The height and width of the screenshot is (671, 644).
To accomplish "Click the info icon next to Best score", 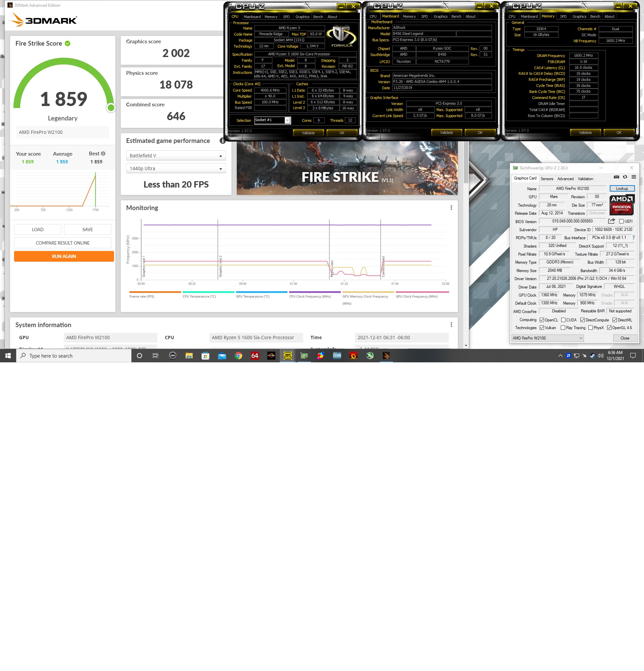I will pyautogui.click(x=103, y=154).
